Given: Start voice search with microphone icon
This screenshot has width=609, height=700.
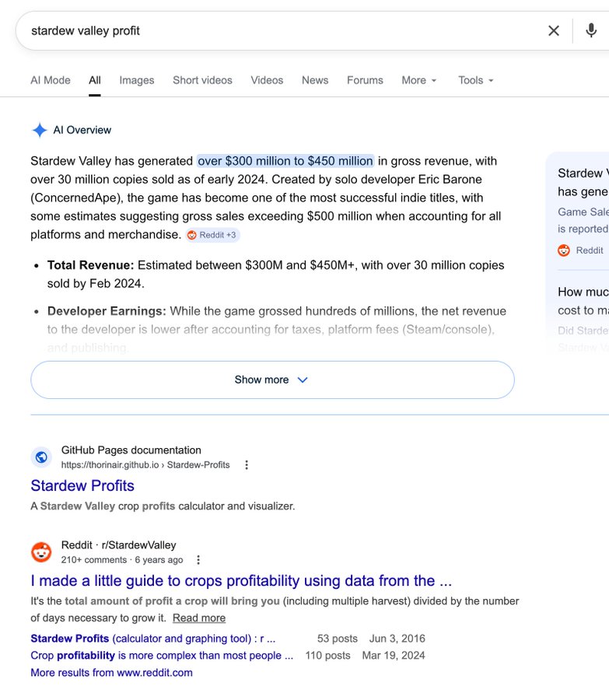Looking at the screenshot, I should (591, 30).
